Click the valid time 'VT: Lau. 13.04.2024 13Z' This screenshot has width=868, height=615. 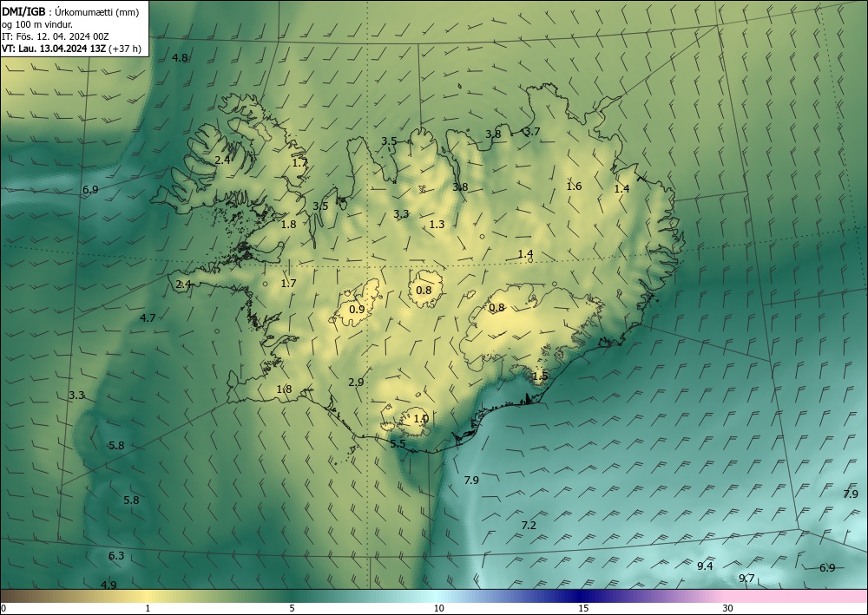[53, 49]
